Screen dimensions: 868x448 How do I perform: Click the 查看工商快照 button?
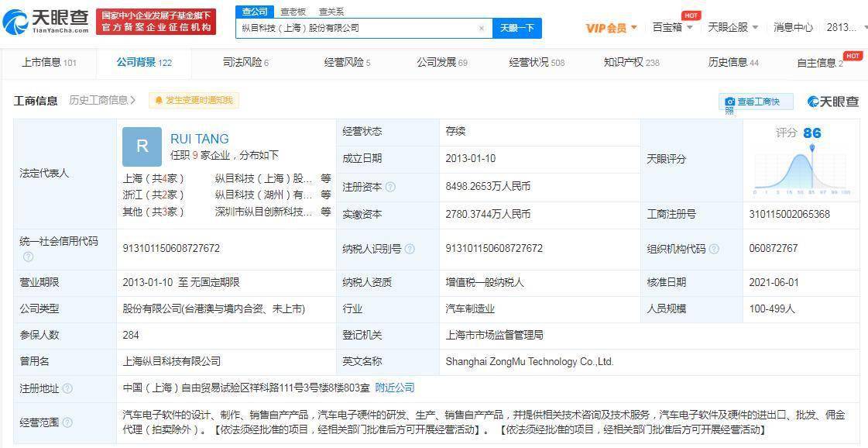(756, 102)
